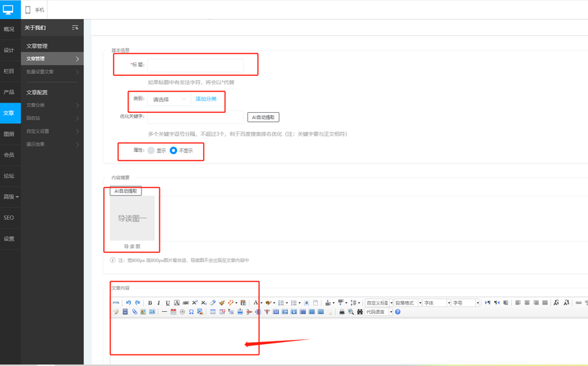Toggle superscript formatting

click(195, 302)
